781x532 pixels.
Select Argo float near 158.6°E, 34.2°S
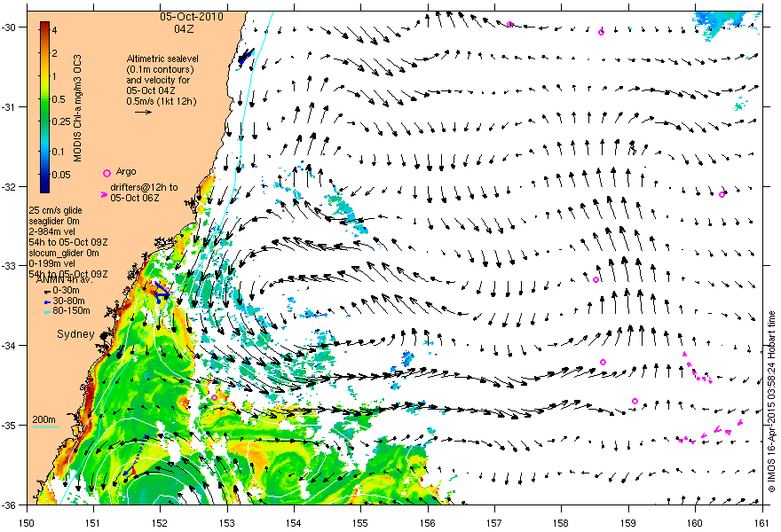(x=603, y=363)
